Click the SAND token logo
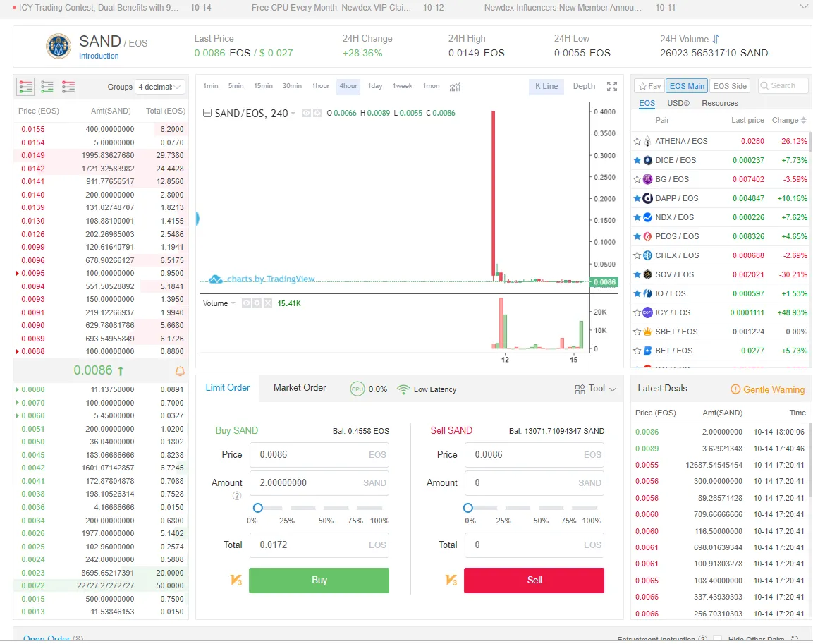This screenshot has width=813, height=644. pyautogui.click(x=59, y=47)
